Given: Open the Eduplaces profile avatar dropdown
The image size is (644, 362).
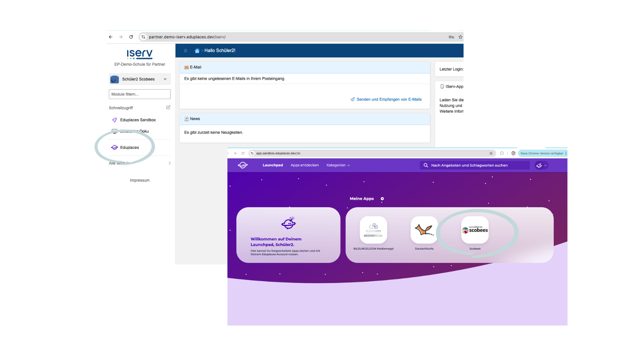Looking at the screenshot, I should coord(541,165).
